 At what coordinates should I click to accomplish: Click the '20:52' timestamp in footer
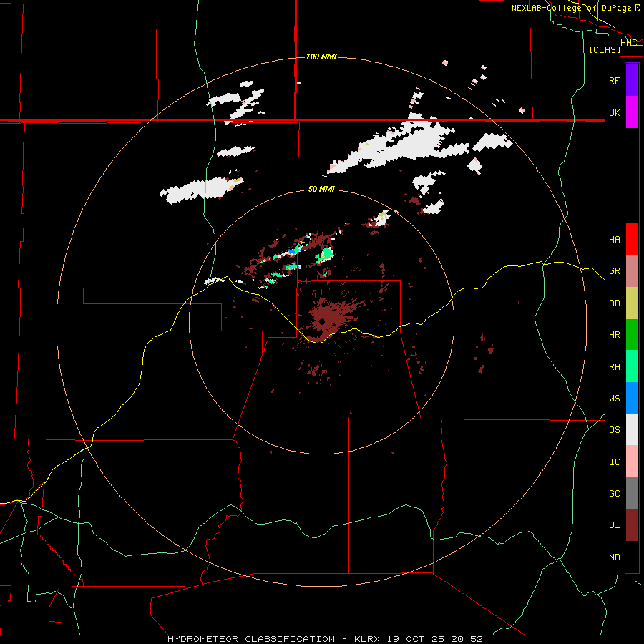pos(466,639)
